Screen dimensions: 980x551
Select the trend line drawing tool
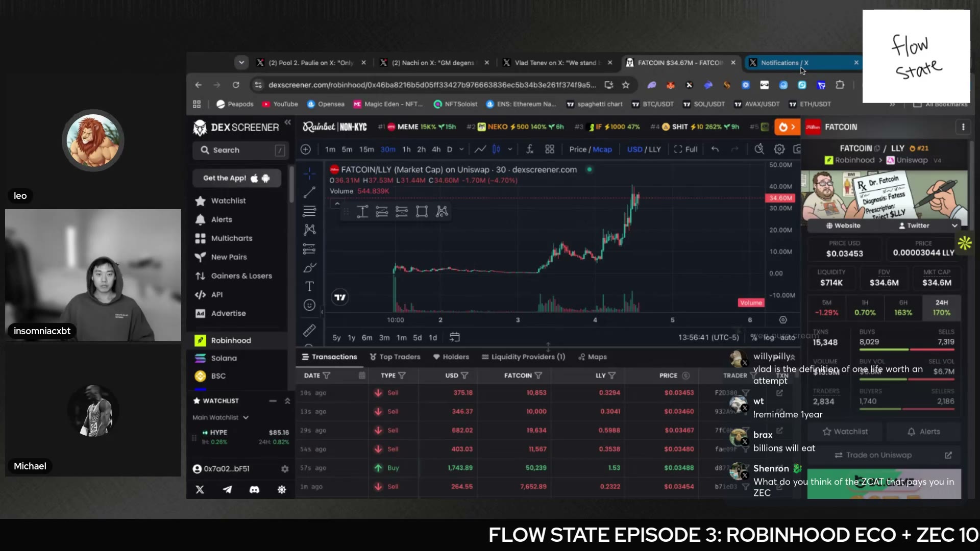[309, 192]
